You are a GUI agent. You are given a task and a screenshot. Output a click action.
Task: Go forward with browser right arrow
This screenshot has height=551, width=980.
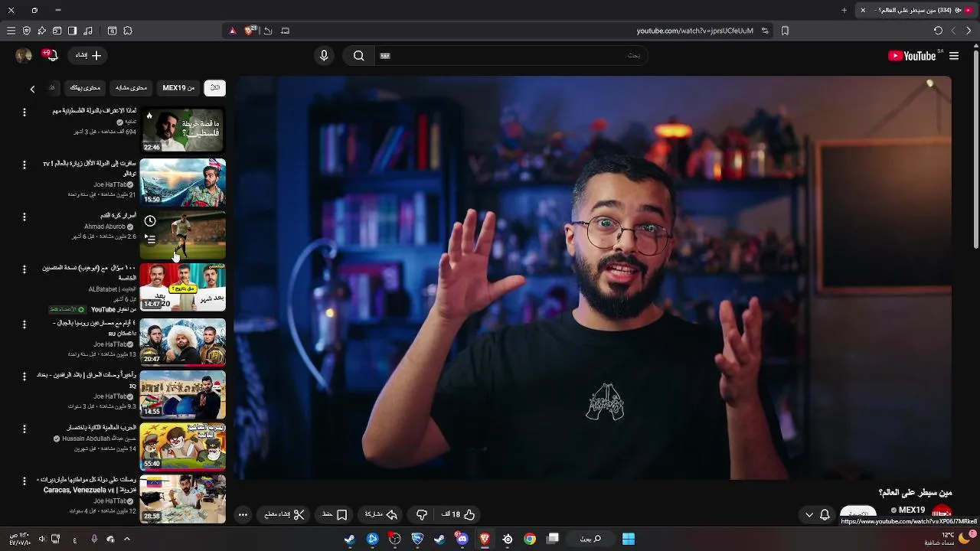click(x=969, y=31)
